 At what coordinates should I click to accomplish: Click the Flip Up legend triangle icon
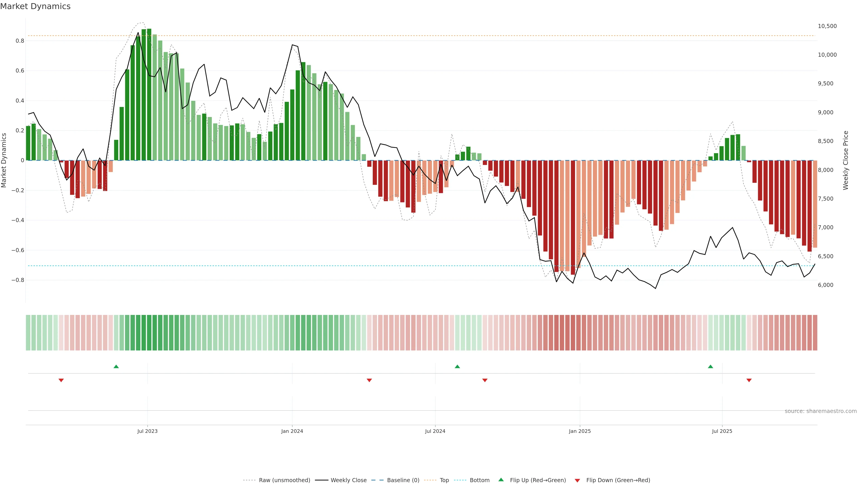pos(501,480)
